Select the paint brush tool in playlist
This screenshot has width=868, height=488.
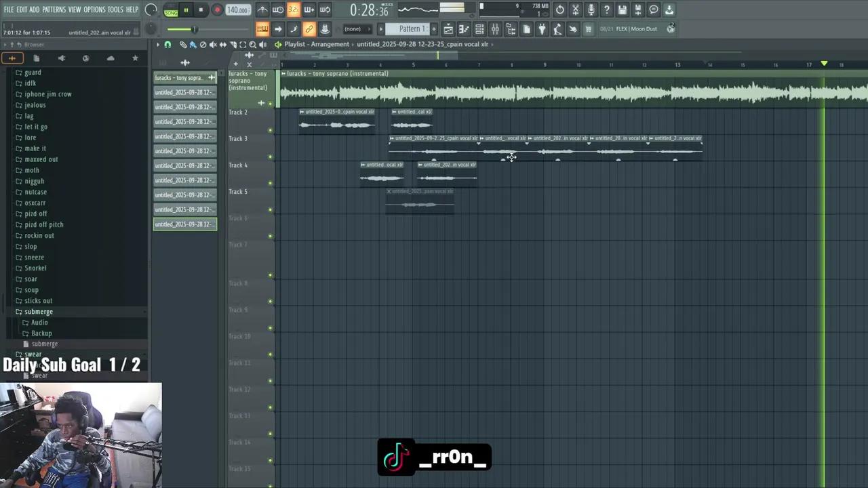pos(193,45)
